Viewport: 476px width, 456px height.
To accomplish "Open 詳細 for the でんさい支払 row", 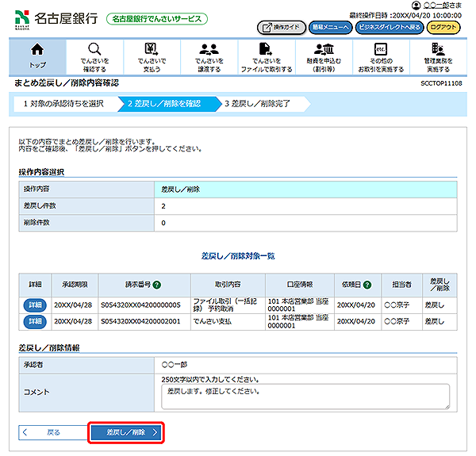I will [35, 321].
